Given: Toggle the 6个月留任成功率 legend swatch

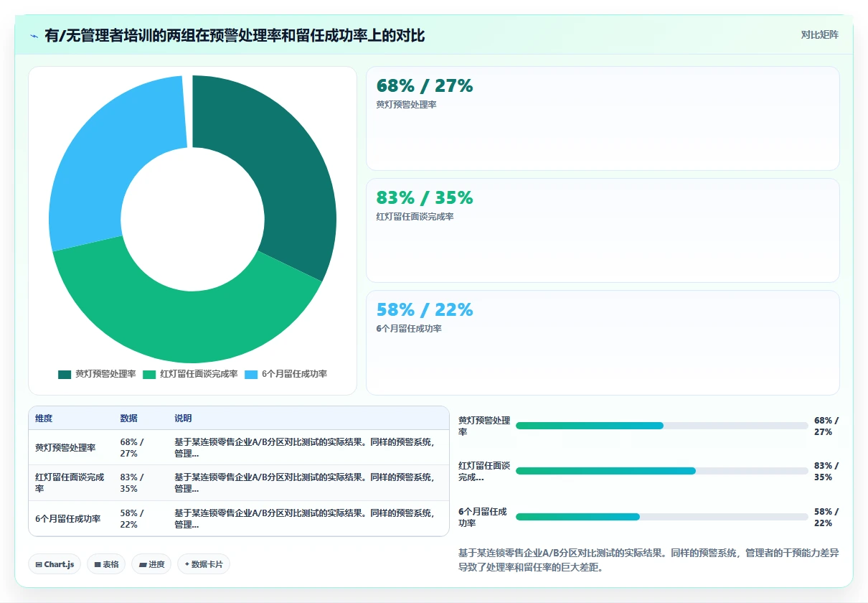Looking at the screenshot, I should pos(251,374).
